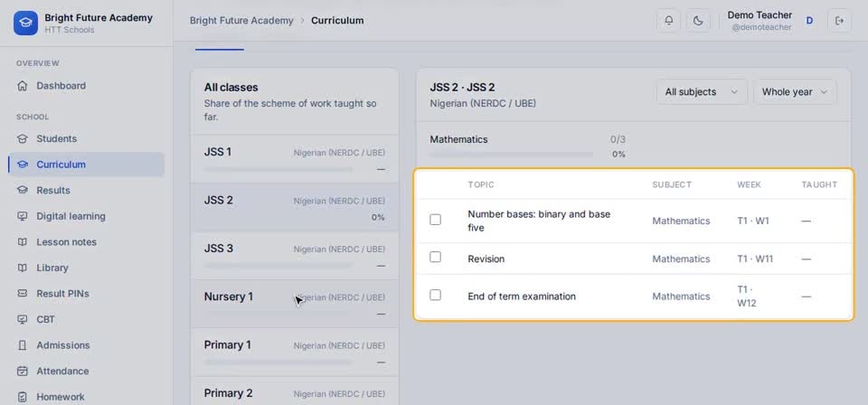Click the Students cap icon in sidebar
Image resolution: width=868 pixels, height=405 pixels.
(x=22, y=139)
